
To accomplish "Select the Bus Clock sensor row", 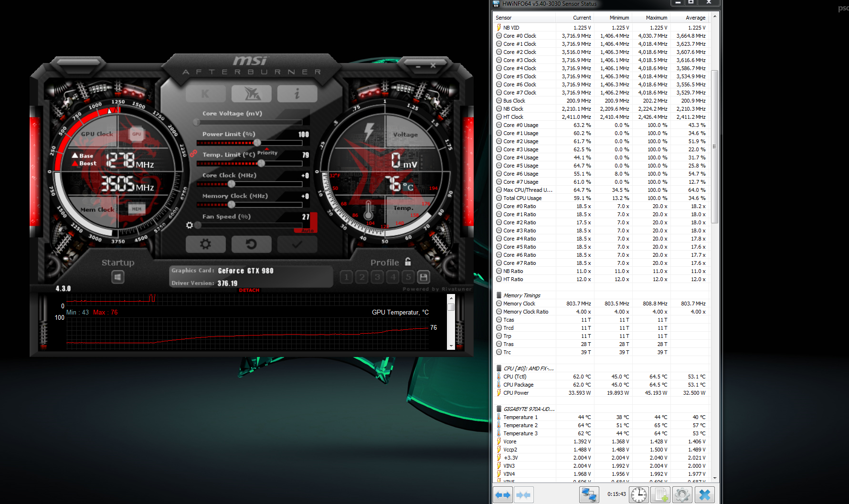I will tap(601, 101).
